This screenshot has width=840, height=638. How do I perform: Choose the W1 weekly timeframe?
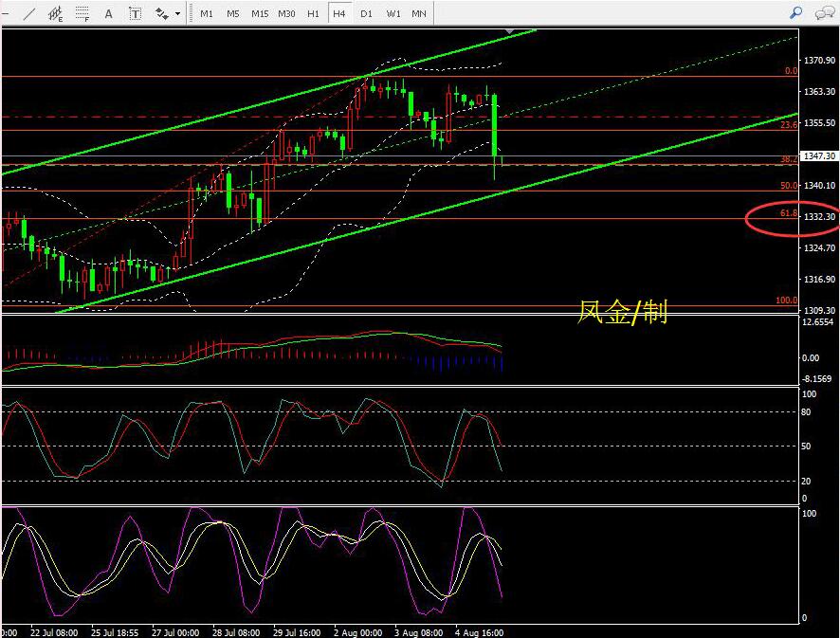tap(393, 13)
